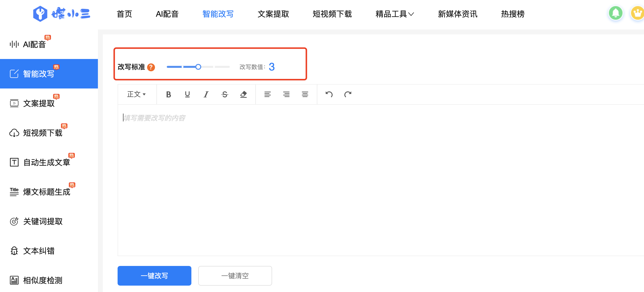This screenshot has height=292, width=644.
Task: Click the 文本纠错 bug icon
Action: [14, 250]
